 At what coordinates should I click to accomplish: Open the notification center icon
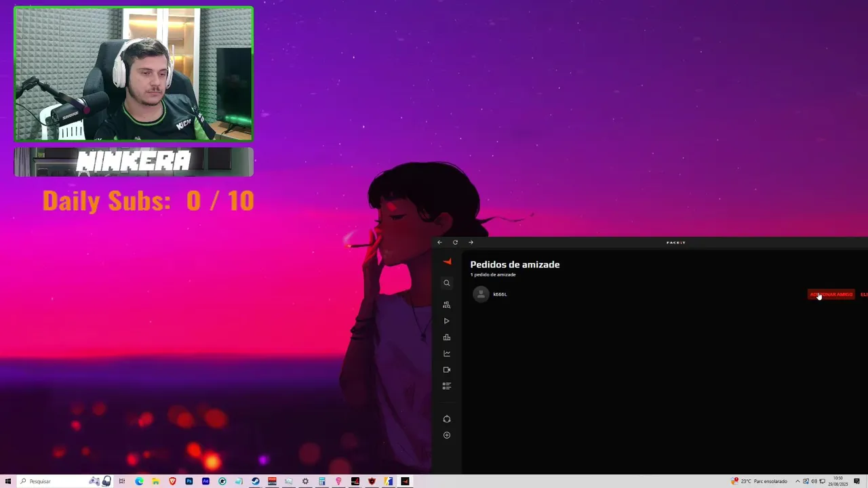tap(857, 481)
